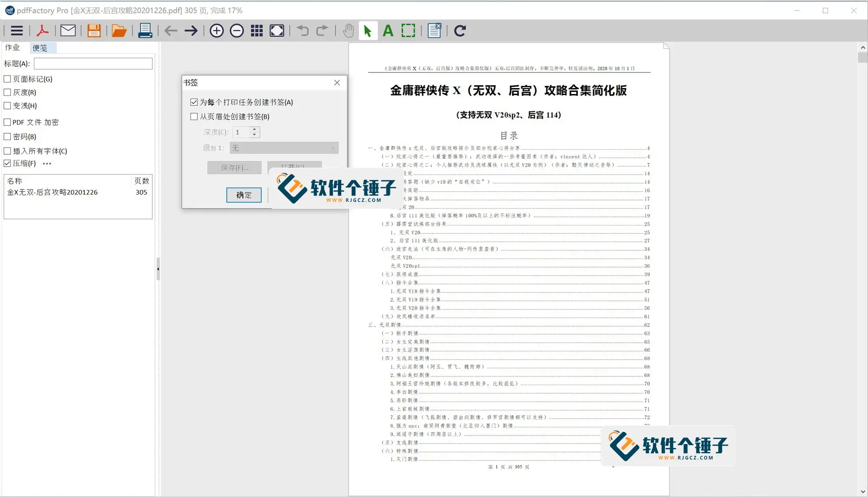Click the Adobe PDF view icon

(x=42, y=31)
